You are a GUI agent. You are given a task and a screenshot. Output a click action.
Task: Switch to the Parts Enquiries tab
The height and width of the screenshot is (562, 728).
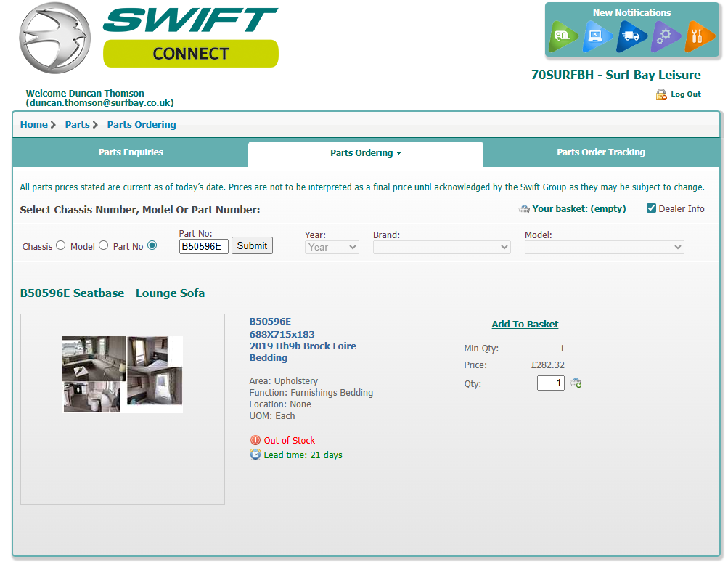(x=131, y=152)
